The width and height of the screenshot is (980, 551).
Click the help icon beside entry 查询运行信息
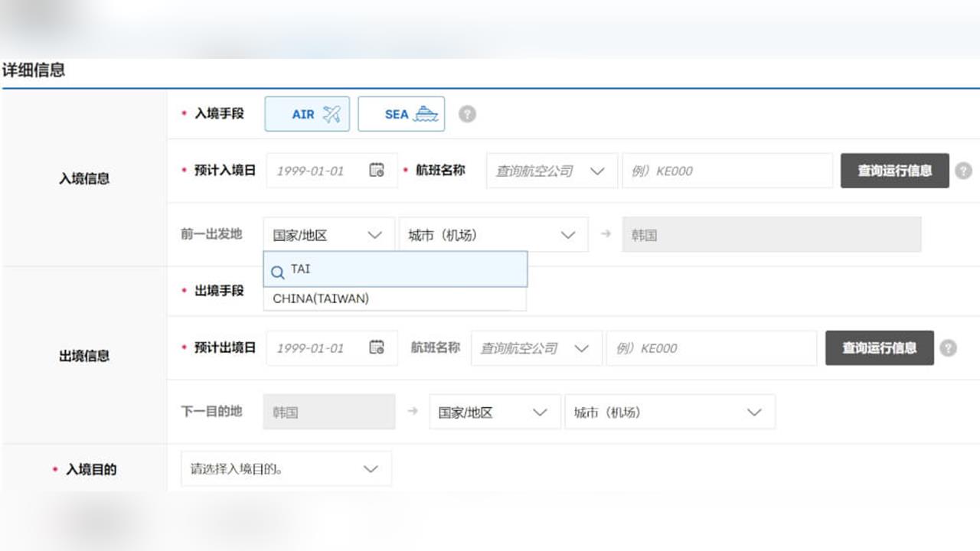[x=963, y=171]
